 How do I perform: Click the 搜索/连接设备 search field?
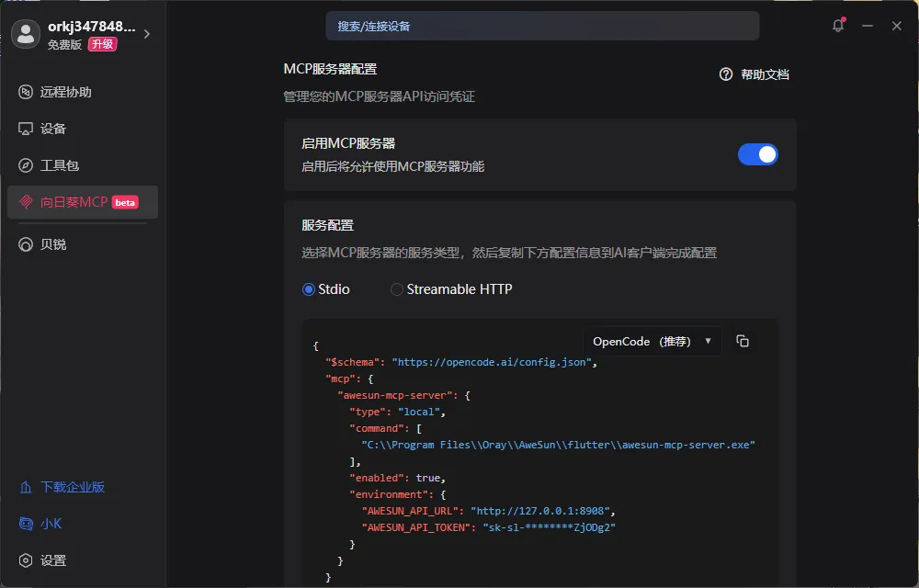tap(541, 26)
